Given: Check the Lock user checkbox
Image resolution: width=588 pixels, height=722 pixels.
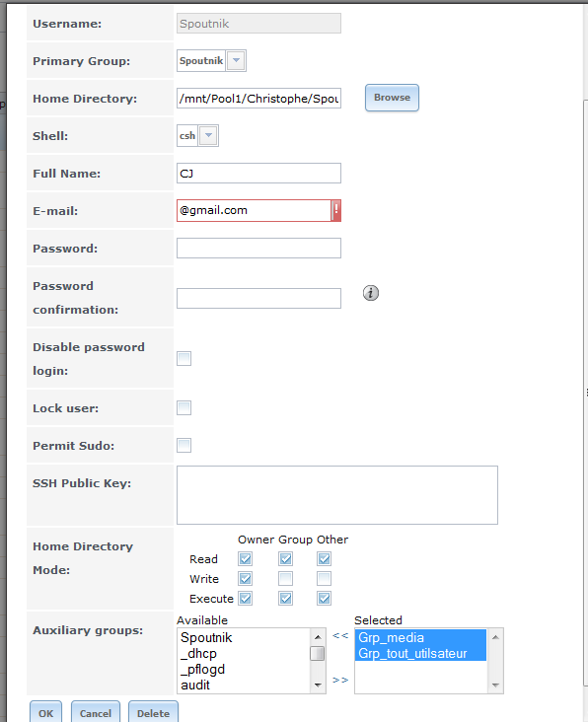Looking at the screenshot, I should point(184,407).
